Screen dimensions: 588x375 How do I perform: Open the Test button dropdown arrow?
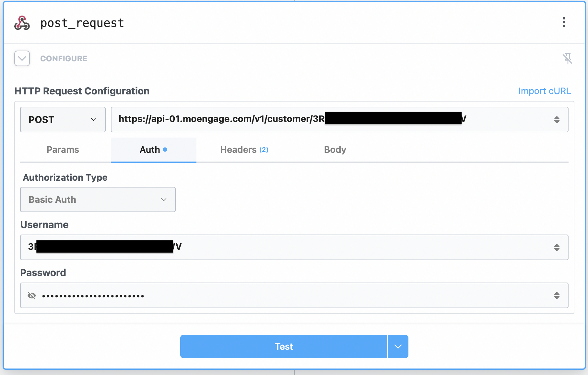398,346
